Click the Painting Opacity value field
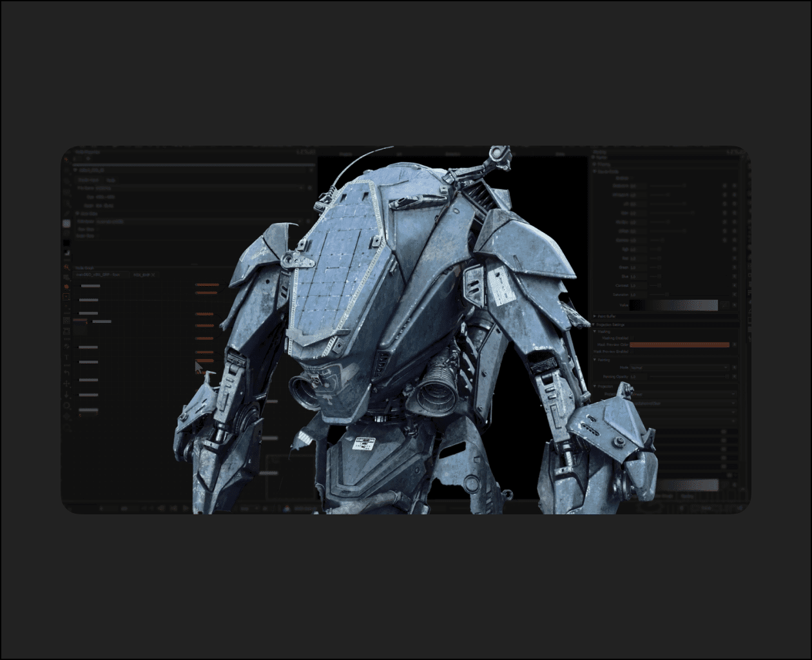The width and height of the screenshot is (812, 660). (x=637, y=376)
